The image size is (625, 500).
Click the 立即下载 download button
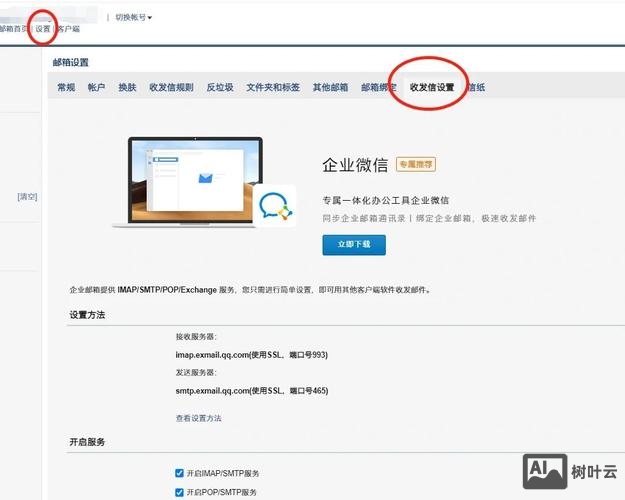[x=354, y=245]
